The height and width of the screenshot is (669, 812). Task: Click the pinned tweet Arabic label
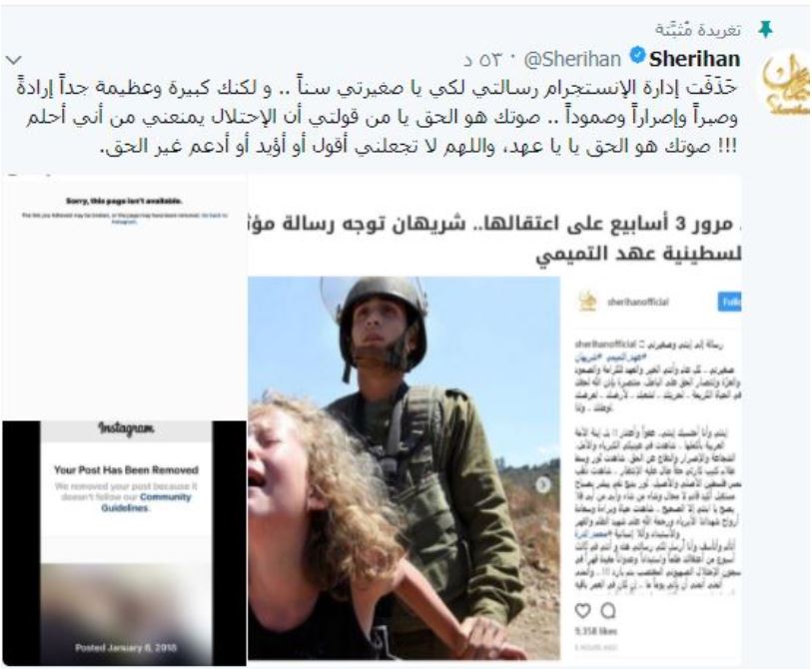pos(698,30)
